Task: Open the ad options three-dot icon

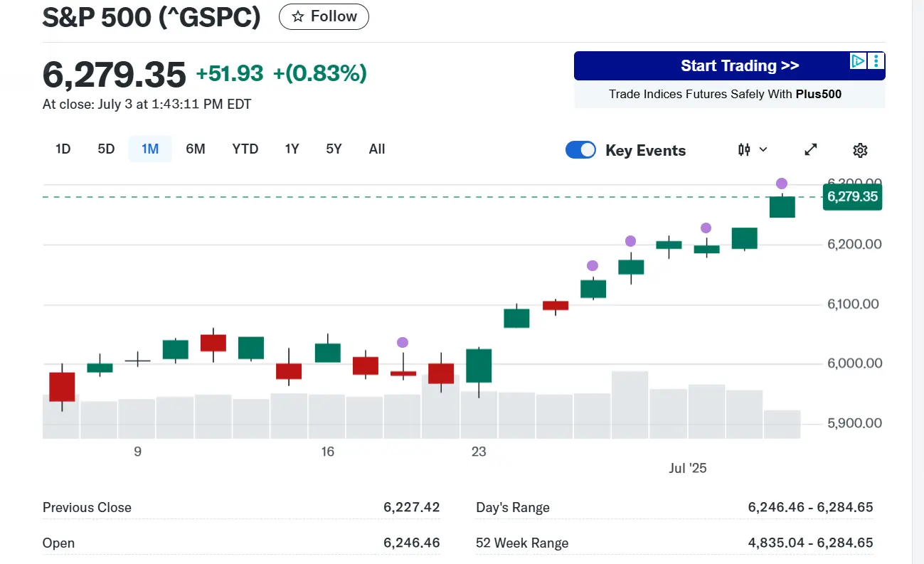Action: coord(876,61)
